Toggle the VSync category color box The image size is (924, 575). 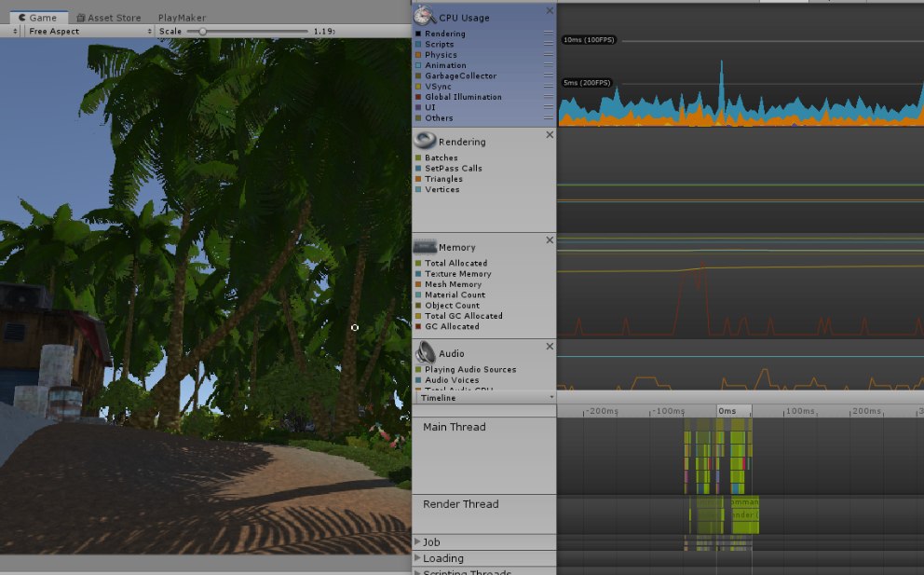[x=418, y=87]
